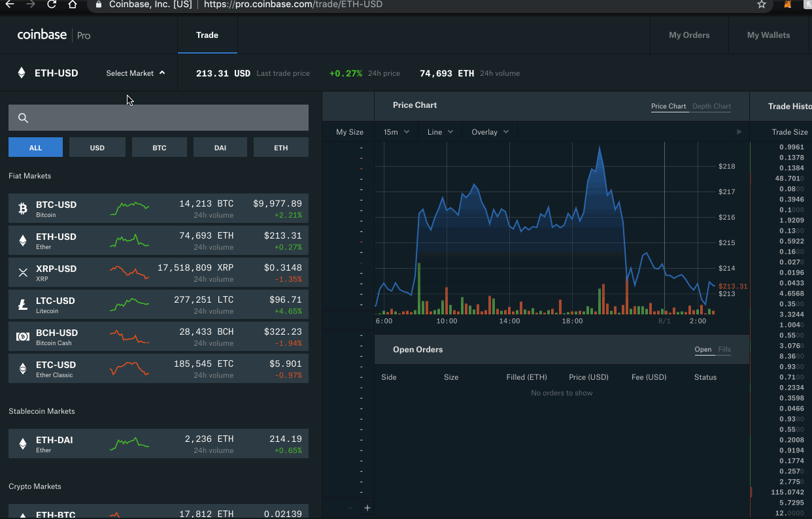Screen dimensions: 812x519
Task: Click the 115.0742 trade size entry
Action: click(787, 492)
